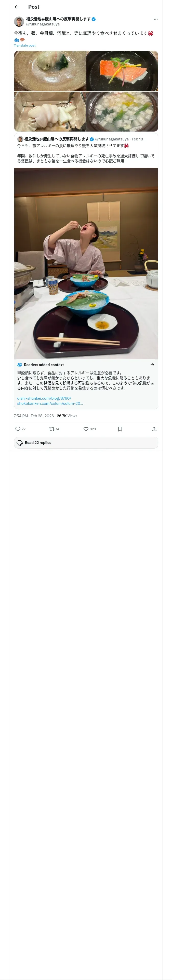Open the kinmedai fish dish photo

click(x=122, y=71)
